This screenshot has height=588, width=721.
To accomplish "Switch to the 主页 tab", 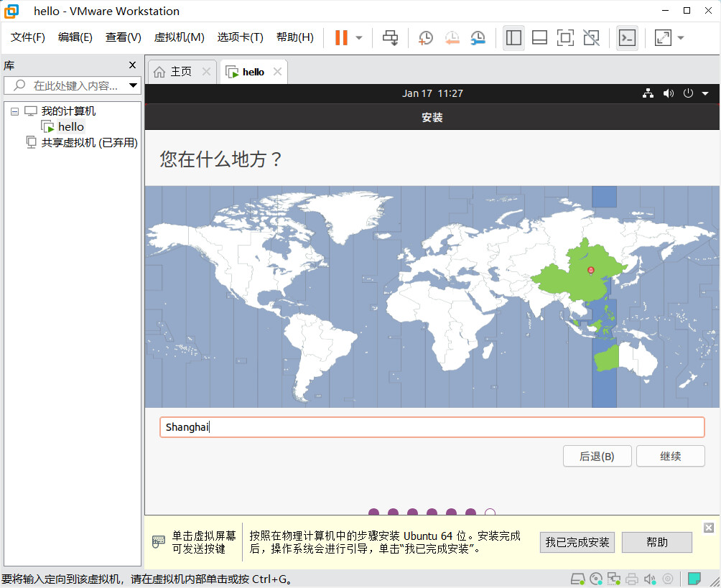I will [181, 72].
